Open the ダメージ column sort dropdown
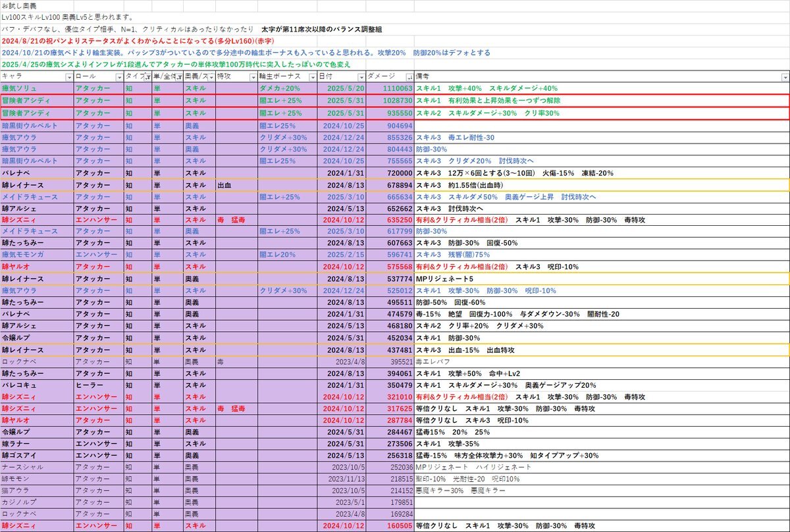Screen dimensions: 790x532 [x=409, y=77]
